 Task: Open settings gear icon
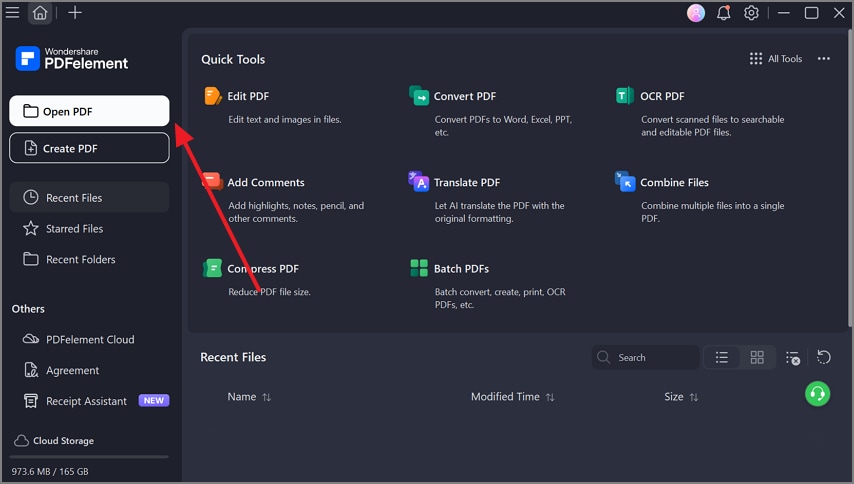coord(751,13)
